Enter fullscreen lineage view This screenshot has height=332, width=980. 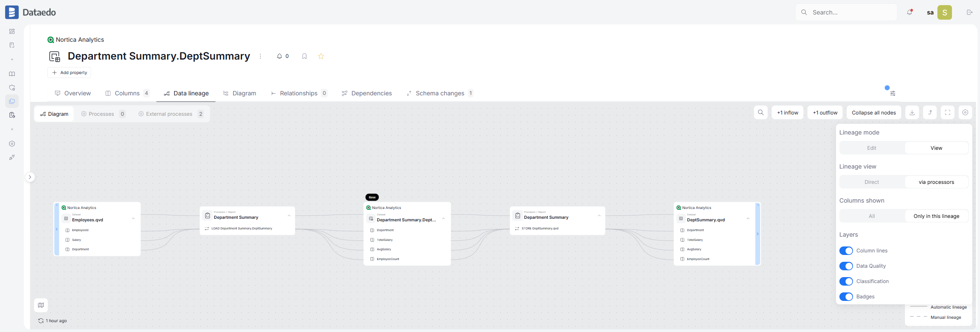(x=948, y=112)
